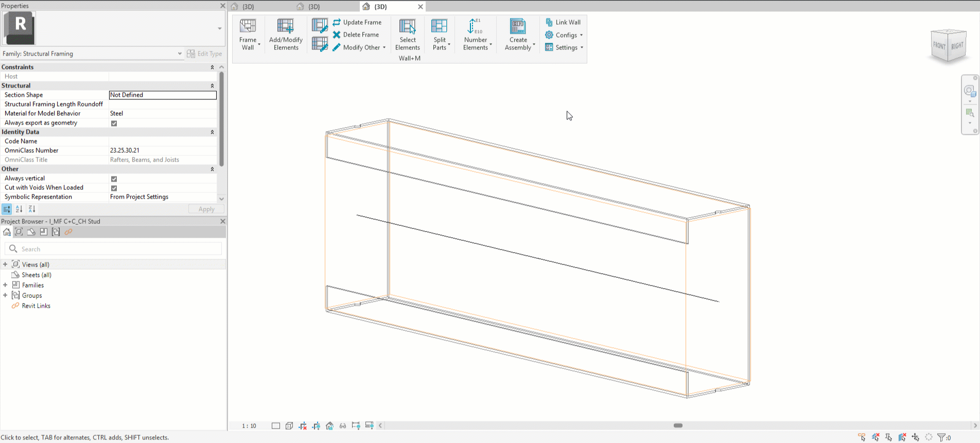Click Update Frame in the ribbon

click(x=362, y=22)
